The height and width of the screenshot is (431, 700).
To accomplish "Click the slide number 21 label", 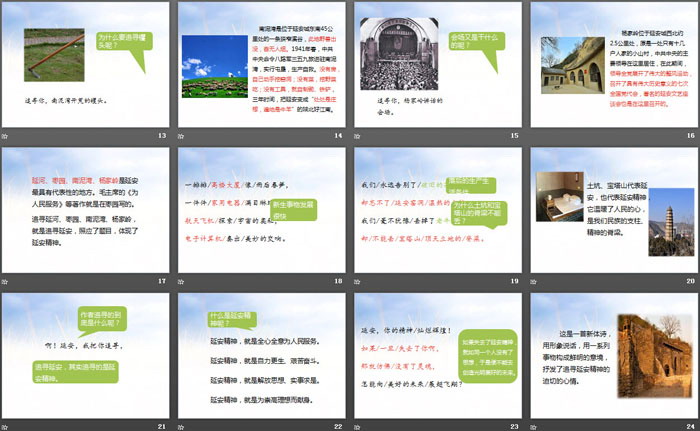I will pos(162,427).
